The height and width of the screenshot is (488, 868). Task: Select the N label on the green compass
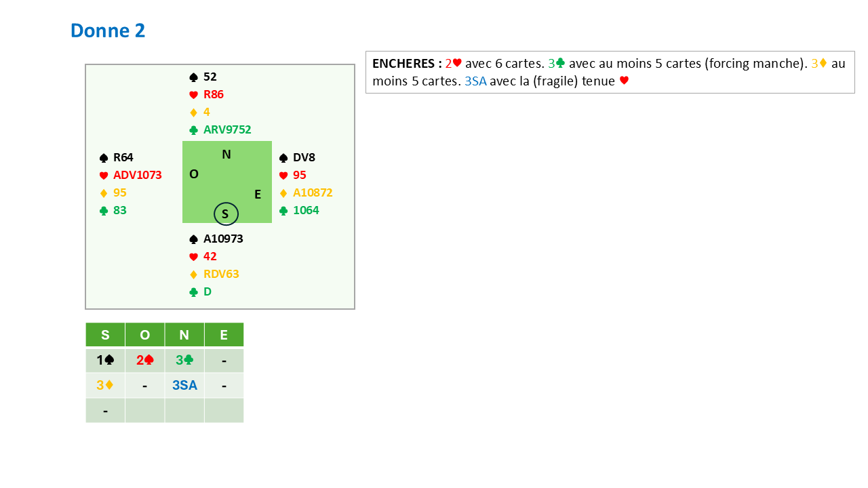point(226,155)
